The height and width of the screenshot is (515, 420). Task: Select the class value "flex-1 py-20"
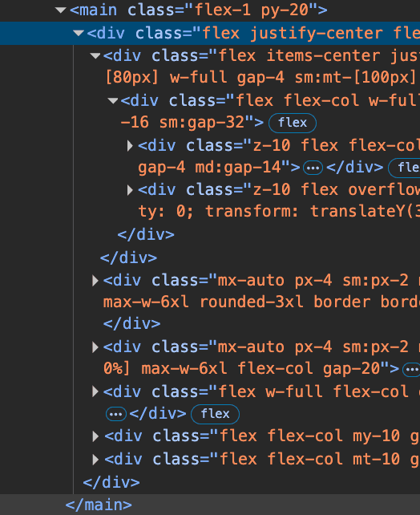point(252,10)
